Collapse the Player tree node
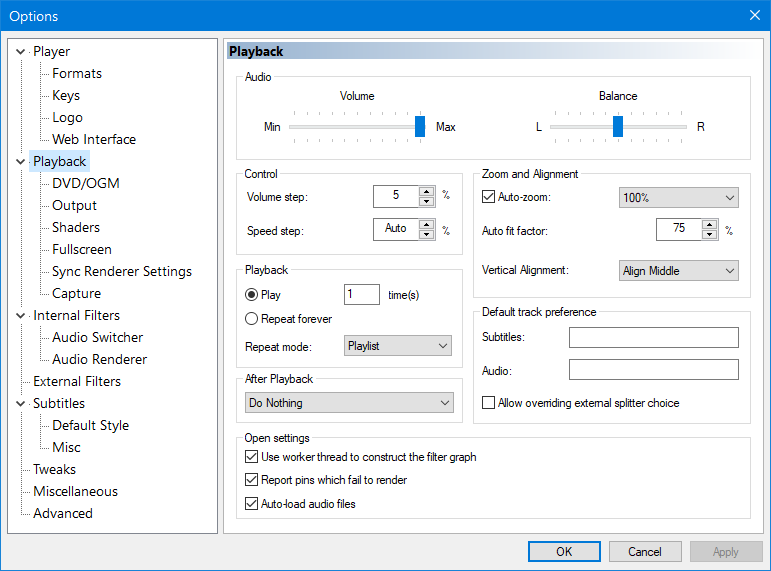Screen dimensions: 771x571 (x=21, y=52)
